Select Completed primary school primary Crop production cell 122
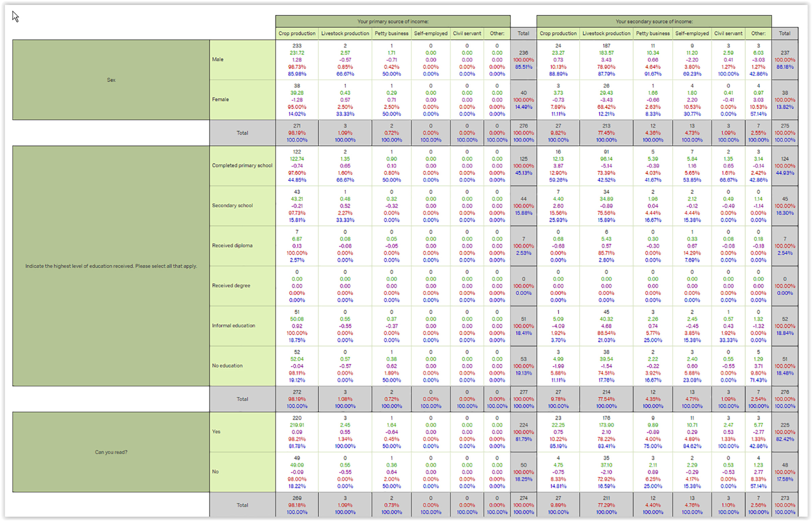 pos(297,165)
